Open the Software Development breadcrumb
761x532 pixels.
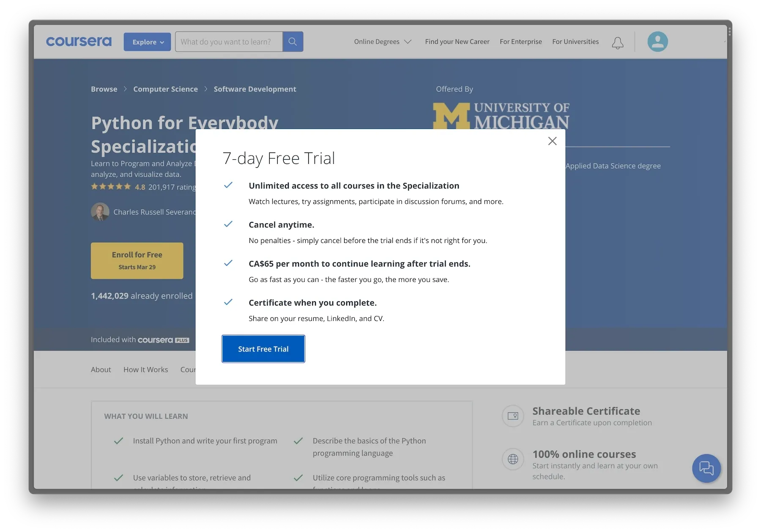(x=255, y=89)
